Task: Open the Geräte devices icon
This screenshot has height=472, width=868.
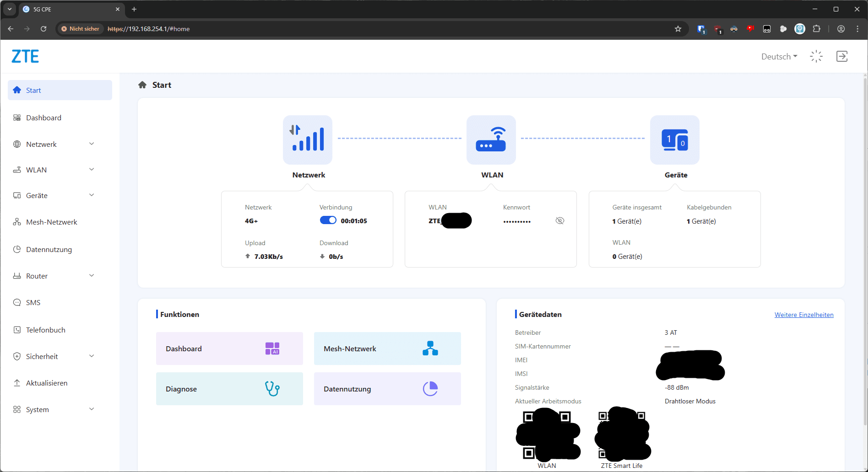Action: tap(675, 140)
